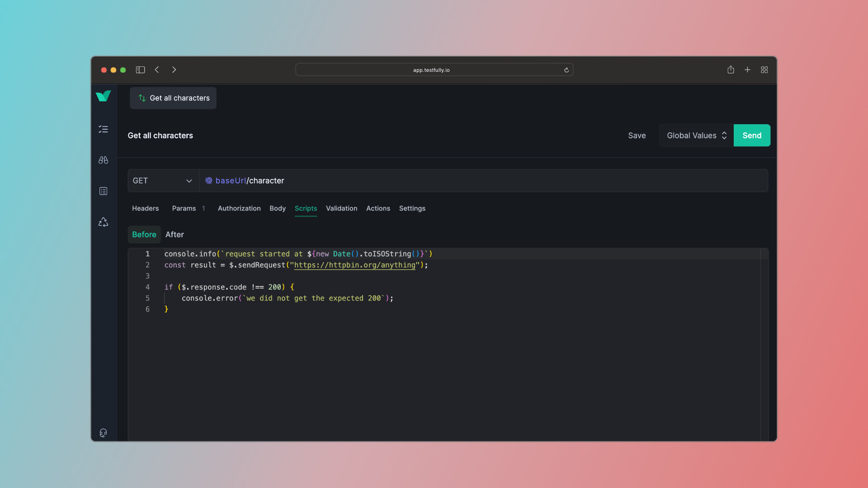The width and height of the screenshot is (868, 488).
Task: Click the Send button
Action: [x=751, y=135]
